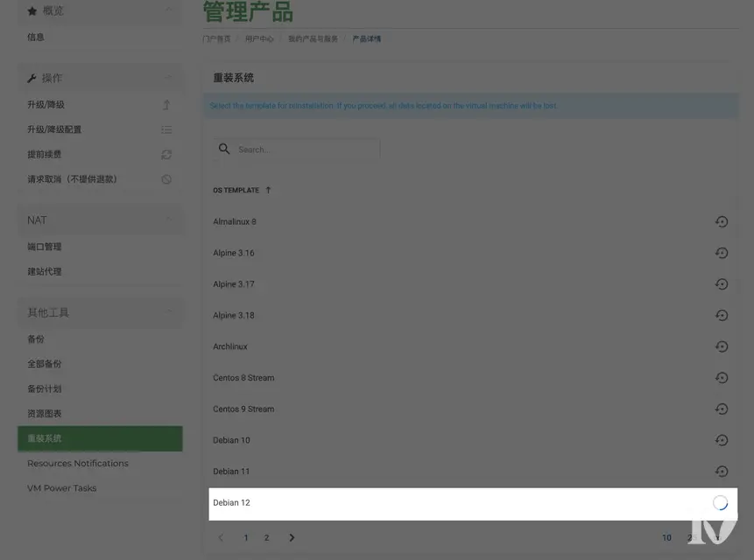Select the Centos 9 Stream template name

[243, 409]
